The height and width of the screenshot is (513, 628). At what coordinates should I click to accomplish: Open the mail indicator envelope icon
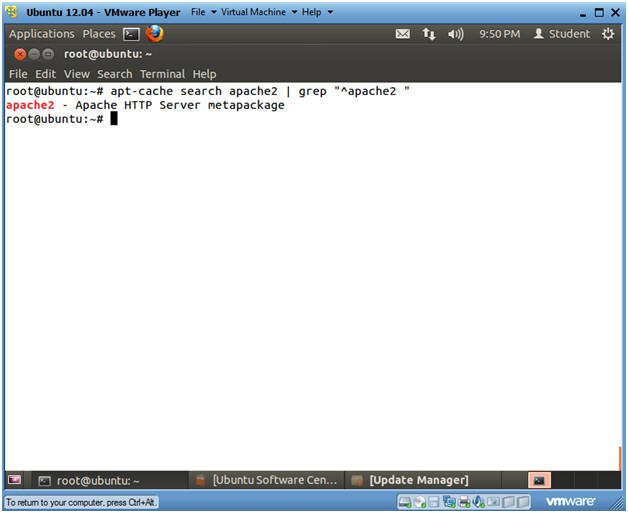403,34
